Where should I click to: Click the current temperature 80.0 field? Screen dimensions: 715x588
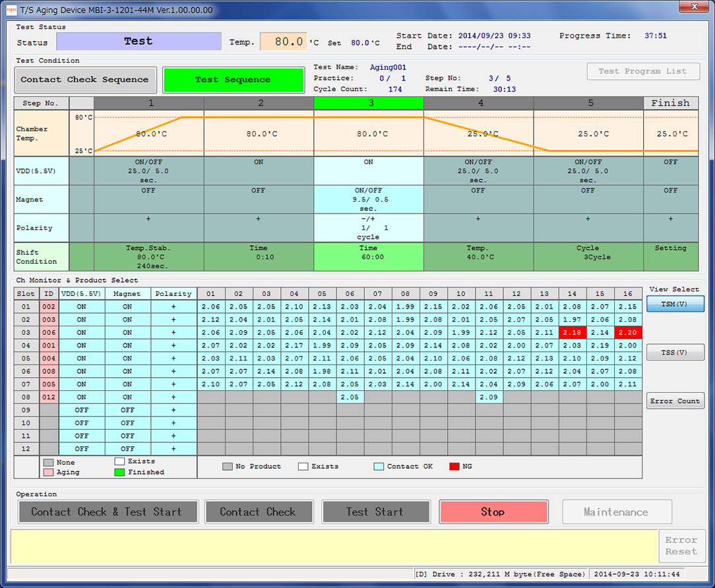coord(283,42)
